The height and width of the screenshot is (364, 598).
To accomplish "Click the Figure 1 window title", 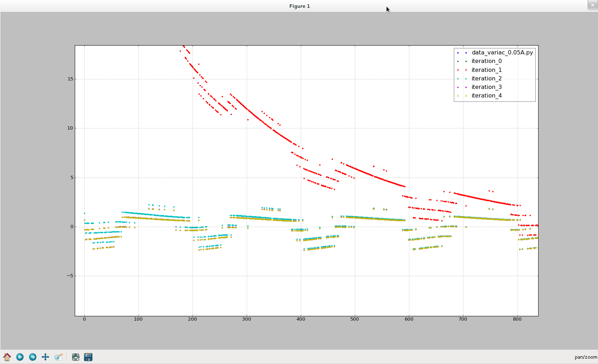I will click(299, 6).
